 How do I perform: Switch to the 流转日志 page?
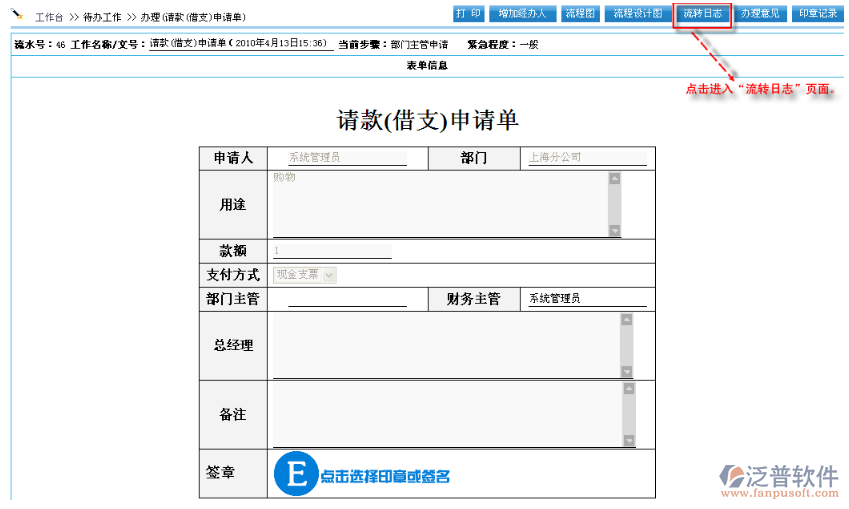pyautogui.click(x=702, y=14)
